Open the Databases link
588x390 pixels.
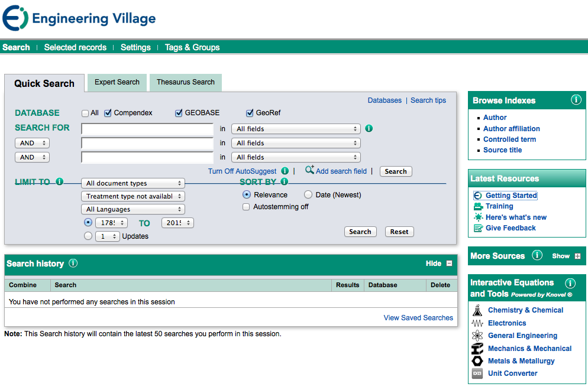pos(385,100)
